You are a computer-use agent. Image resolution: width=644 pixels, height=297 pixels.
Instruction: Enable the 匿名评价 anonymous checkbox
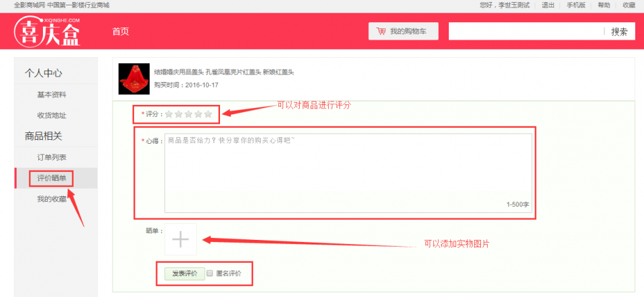tap(210, 273)
